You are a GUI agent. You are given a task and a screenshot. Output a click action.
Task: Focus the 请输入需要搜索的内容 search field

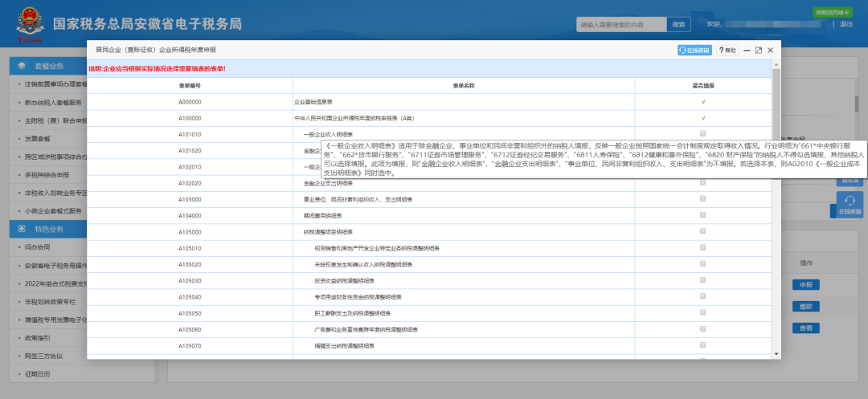tap(621, 24)
